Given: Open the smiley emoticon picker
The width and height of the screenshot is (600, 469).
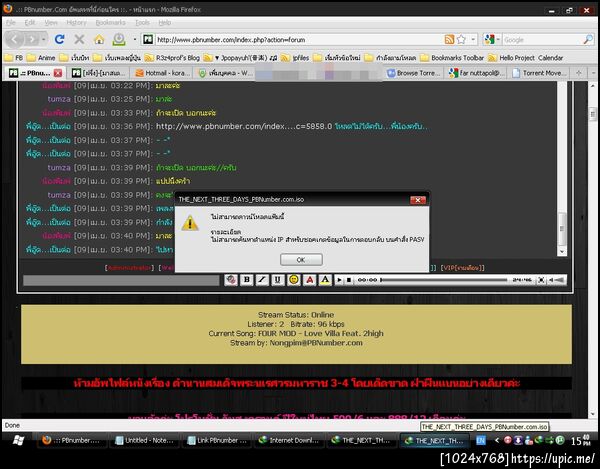Looking at the screenshot, I should pos(294,280).
